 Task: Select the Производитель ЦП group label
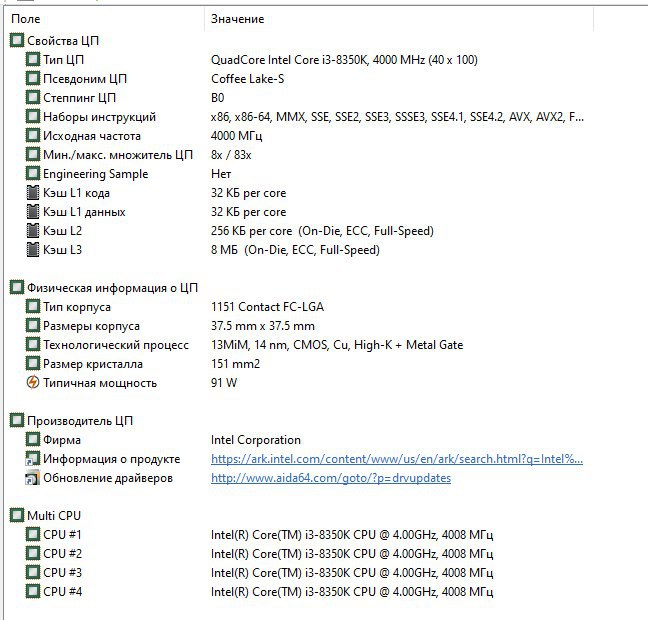(x=80, y=421)
